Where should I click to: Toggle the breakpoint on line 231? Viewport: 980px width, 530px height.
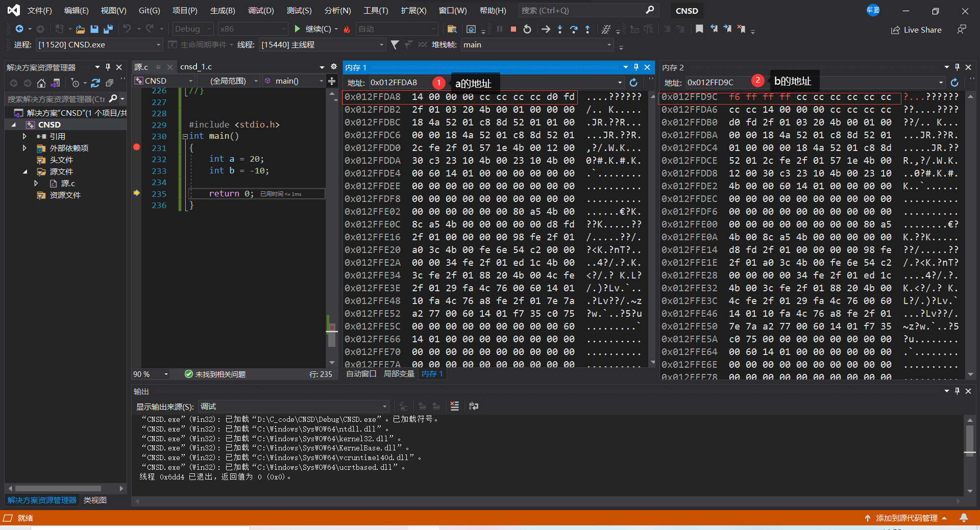point(136,147)
